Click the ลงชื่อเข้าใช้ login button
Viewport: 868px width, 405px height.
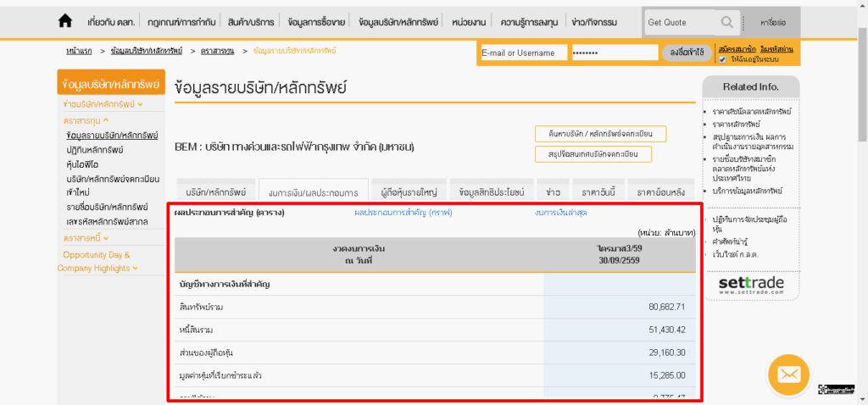pyautogui.click(x=687, y=53)
